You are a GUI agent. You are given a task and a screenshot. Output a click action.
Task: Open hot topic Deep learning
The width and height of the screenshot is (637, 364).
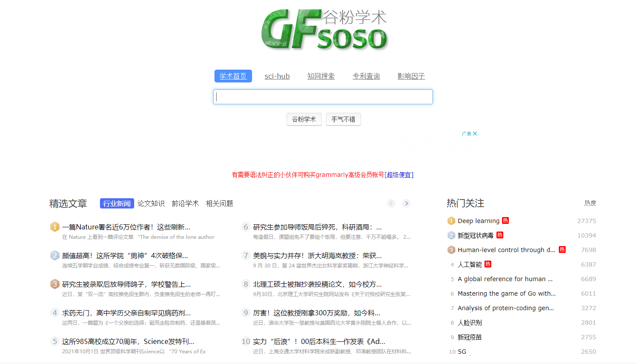[478, 221]
